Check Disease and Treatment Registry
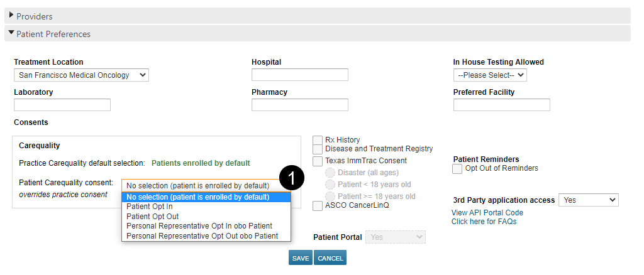The image size is (644, 275). click(318, 149)
